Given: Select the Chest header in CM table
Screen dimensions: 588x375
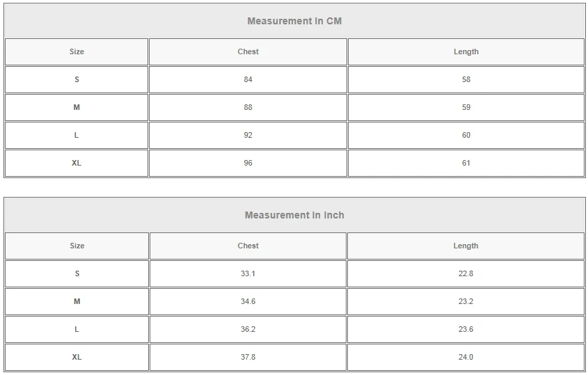Looking at the screenshot, I should coord(248,51).
